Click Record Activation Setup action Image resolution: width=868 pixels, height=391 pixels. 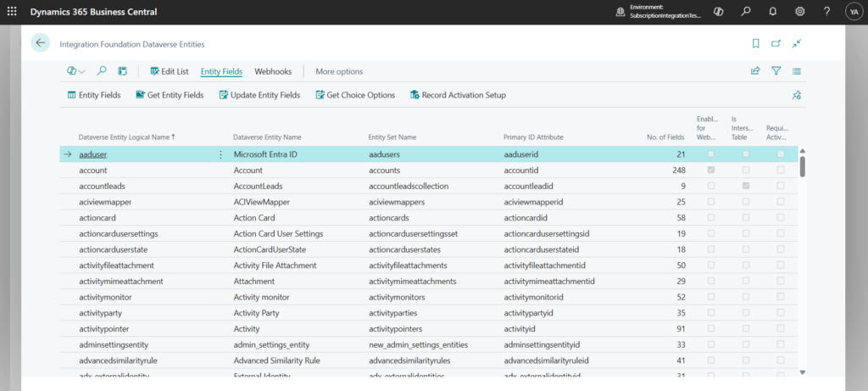tap(457, 95)
